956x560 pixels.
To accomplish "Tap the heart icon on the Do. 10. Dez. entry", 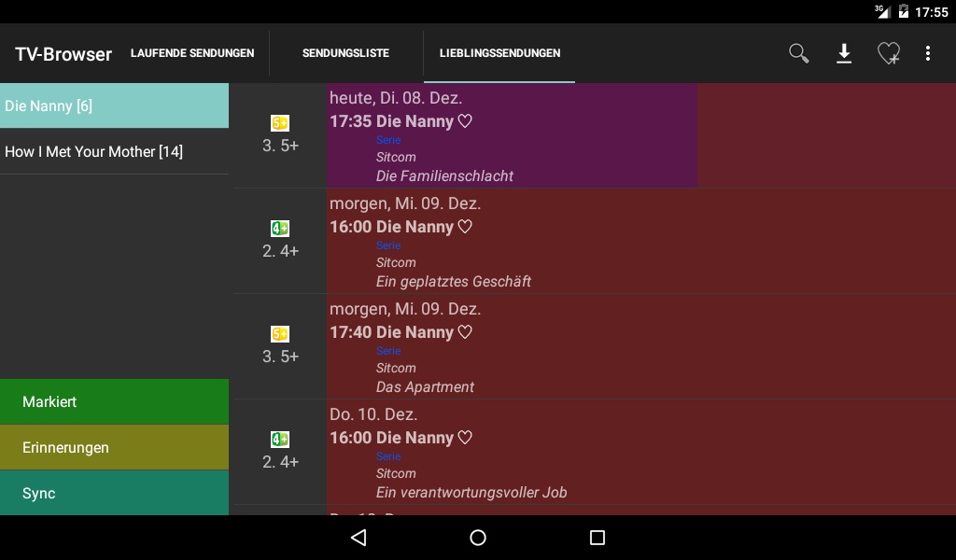I will click(x=465, y=438).
